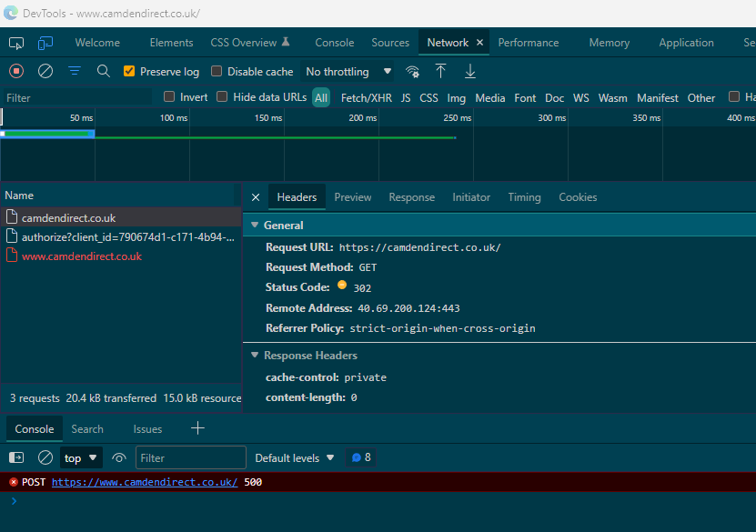Screen dimensions: 756x532
Task: Open the Timing tab
Action: pyautogui.click(x=525, y=197)
